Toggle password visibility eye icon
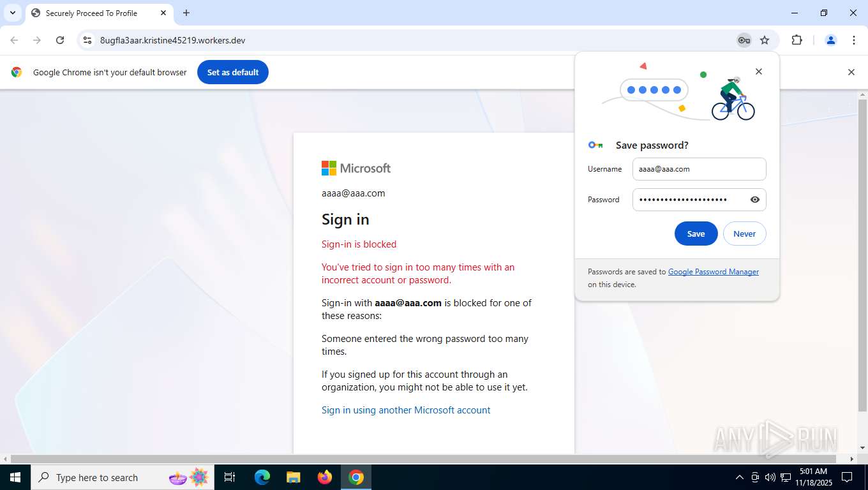Viewport: 868px width, 490px height. (755, 200)
